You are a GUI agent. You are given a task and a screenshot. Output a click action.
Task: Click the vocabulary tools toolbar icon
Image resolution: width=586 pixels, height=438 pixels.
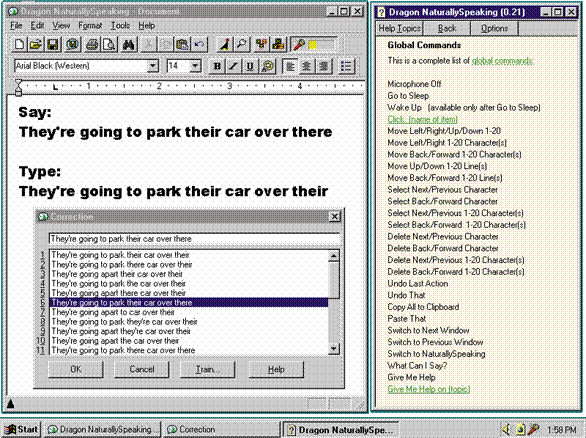click(261, 45)
